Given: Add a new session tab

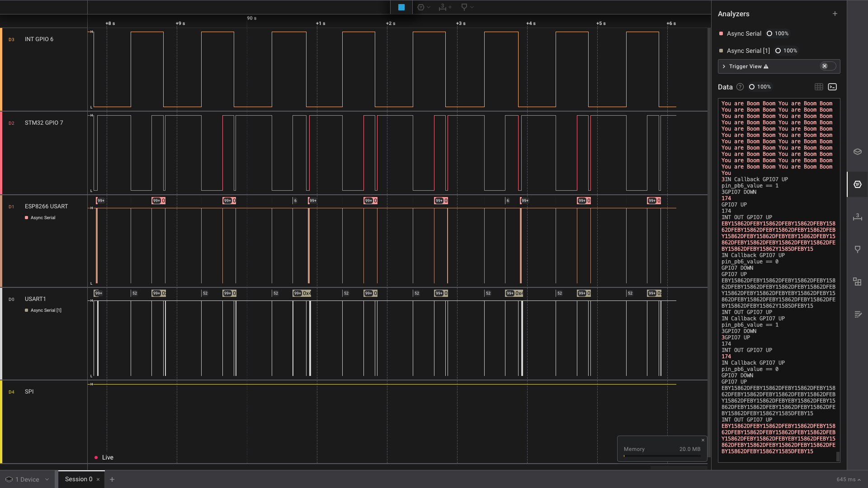Looking at the screenshot, I should (x=112, y=479).
